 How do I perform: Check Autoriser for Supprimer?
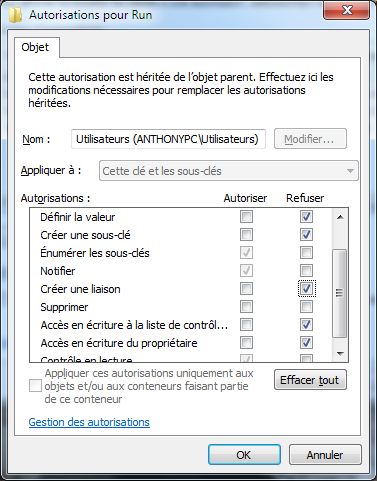pyautogui.click(x=246, y=307)
